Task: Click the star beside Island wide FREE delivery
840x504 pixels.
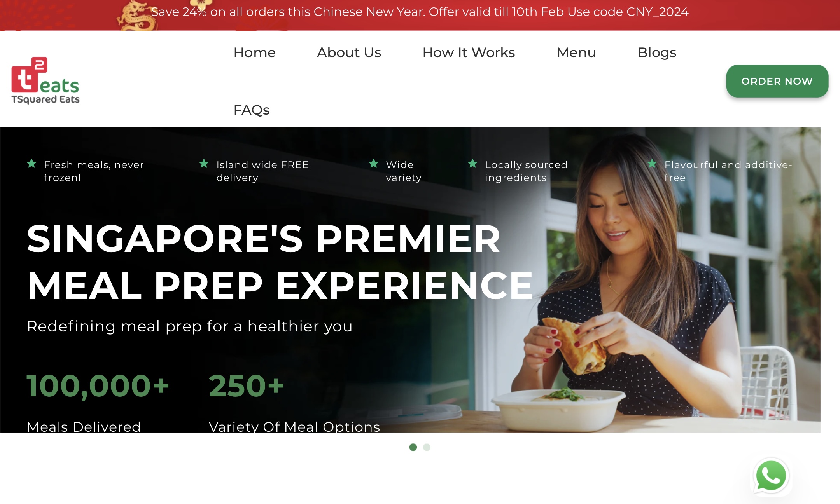Action: (204, 164)
